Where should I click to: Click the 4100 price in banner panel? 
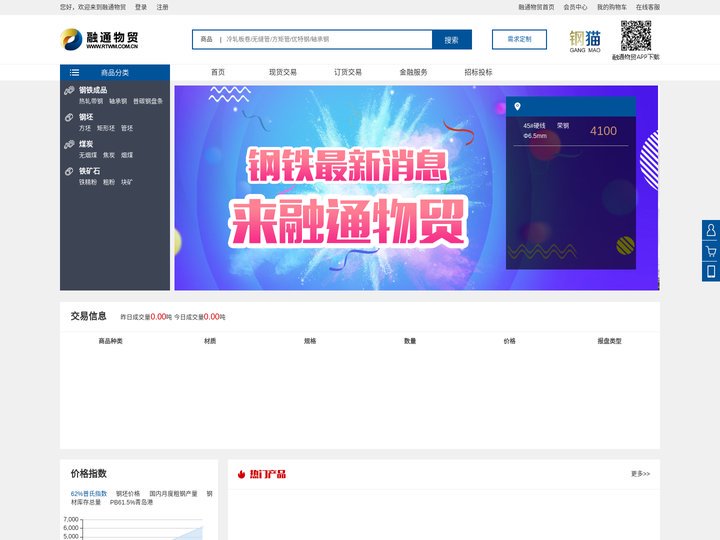(603, 131)
